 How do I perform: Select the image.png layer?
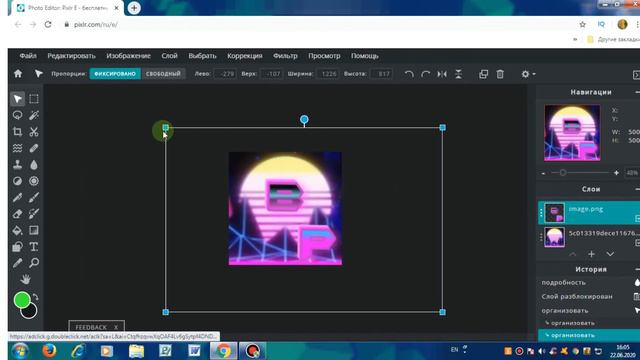pos(589,213)
